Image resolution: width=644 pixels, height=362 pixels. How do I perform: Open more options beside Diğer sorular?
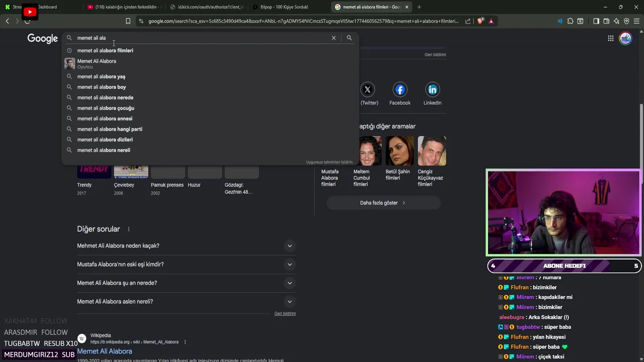coord(129,229)
